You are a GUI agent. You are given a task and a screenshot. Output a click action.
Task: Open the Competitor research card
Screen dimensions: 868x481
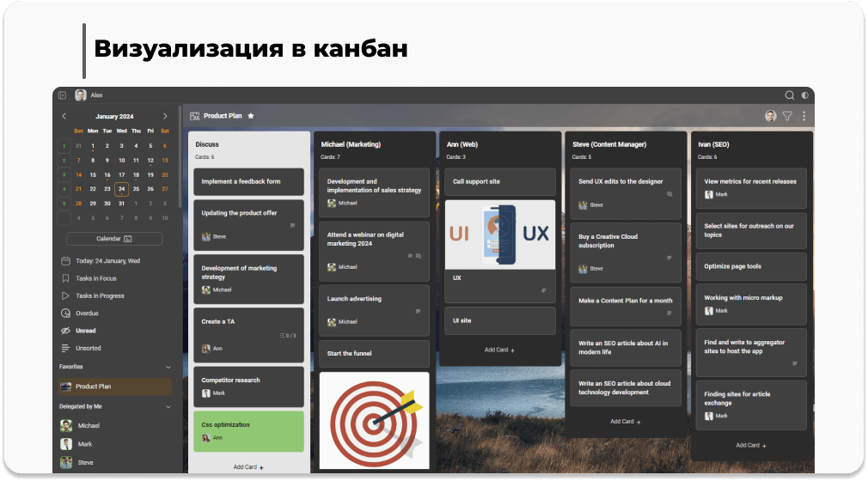248,387
